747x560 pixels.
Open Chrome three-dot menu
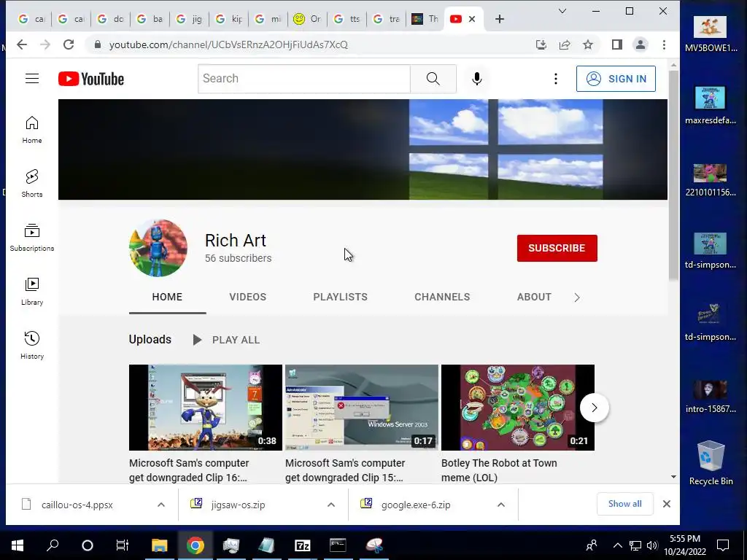pos(664,44)
